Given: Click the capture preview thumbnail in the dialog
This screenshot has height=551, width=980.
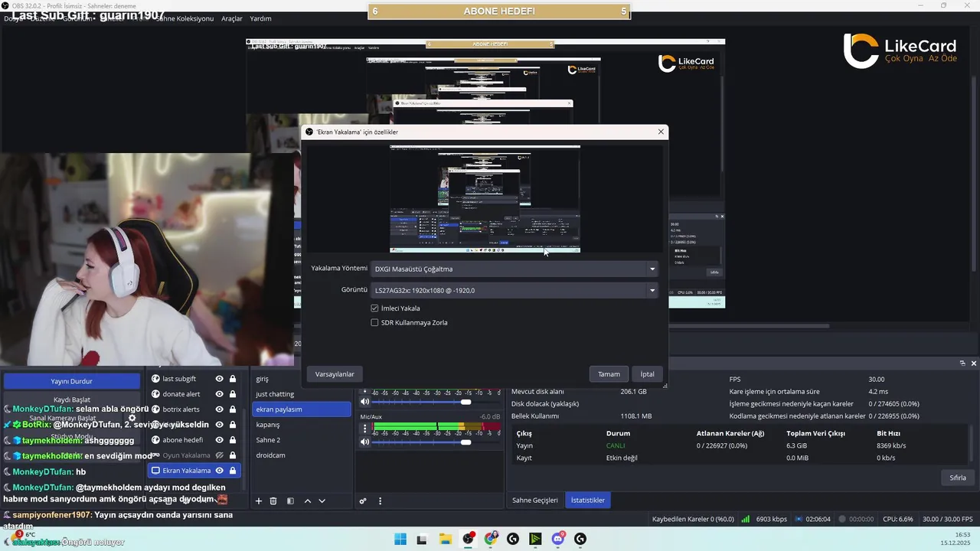Looking at the screenshot, I should pyautogui.click(x=485, y=199).
